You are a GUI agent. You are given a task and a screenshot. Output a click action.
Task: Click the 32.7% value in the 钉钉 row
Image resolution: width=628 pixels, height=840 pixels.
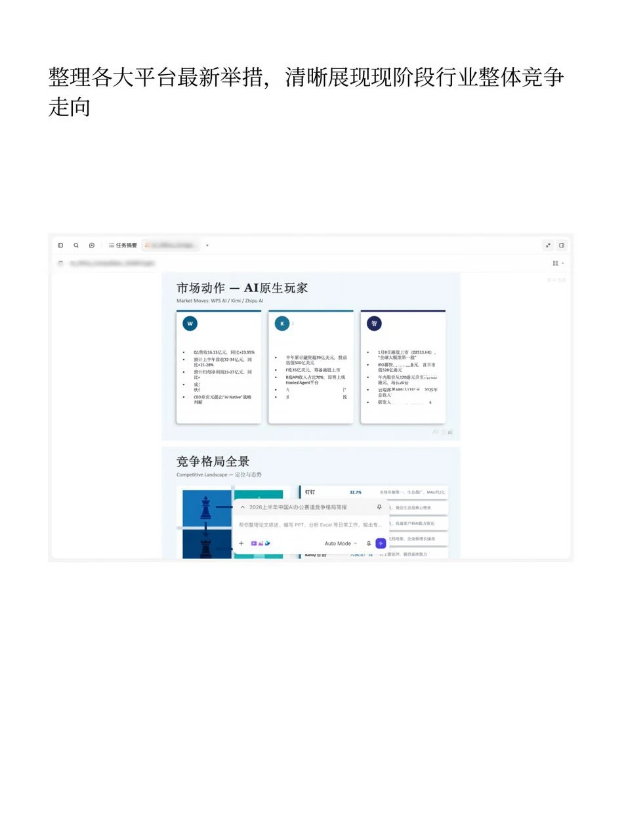tap(356, 492)
